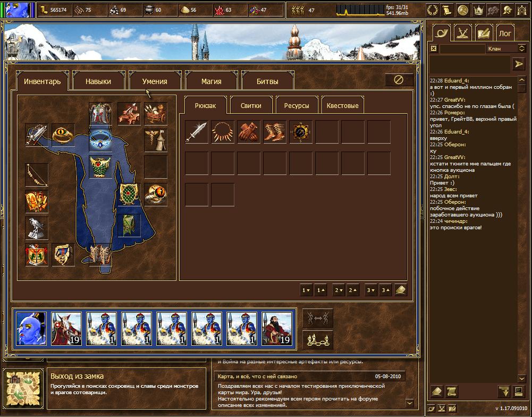Click the link-troops chain icon button

coord(318,340)
